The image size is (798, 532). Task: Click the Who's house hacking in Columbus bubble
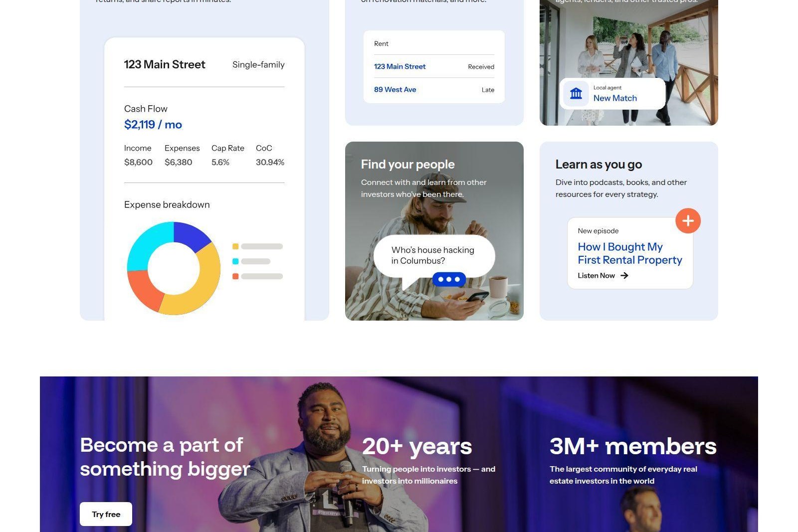[434, 255]
